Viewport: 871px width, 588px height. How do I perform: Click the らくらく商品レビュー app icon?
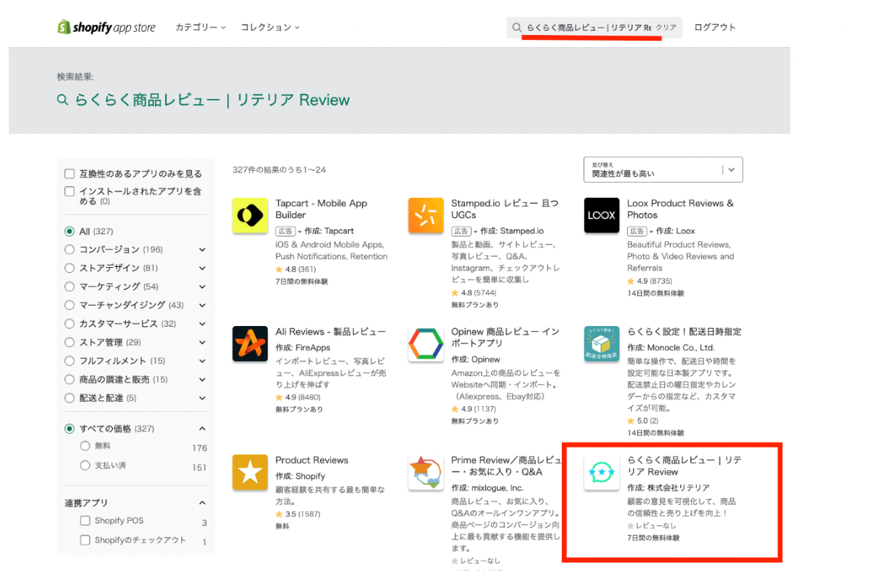[601, 472]
